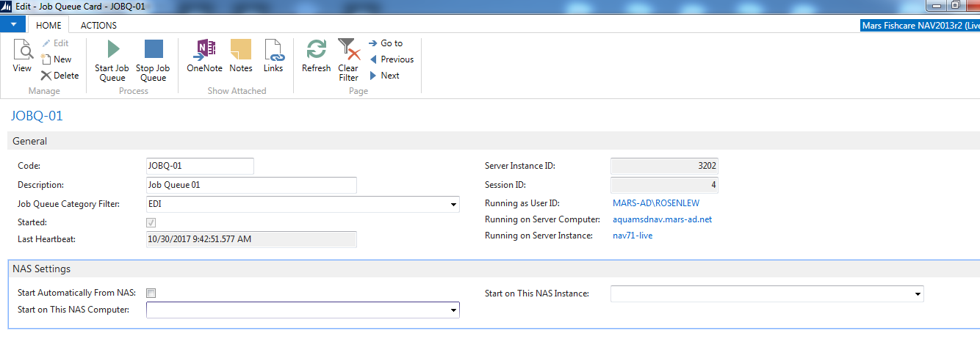Open the Links icon
Image resolution: width=980 pixels, height=350 pixels.
[273, 49]
